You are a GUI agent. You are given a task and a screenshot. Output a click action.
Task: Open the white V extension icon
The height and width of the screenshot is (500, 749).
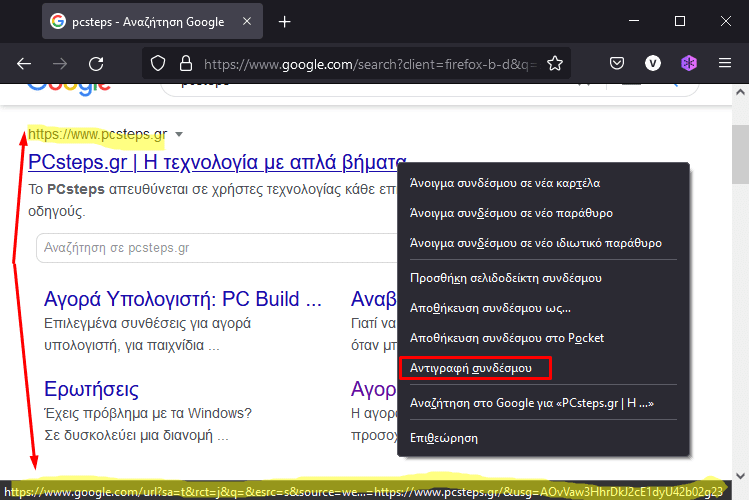pos(653,63)
